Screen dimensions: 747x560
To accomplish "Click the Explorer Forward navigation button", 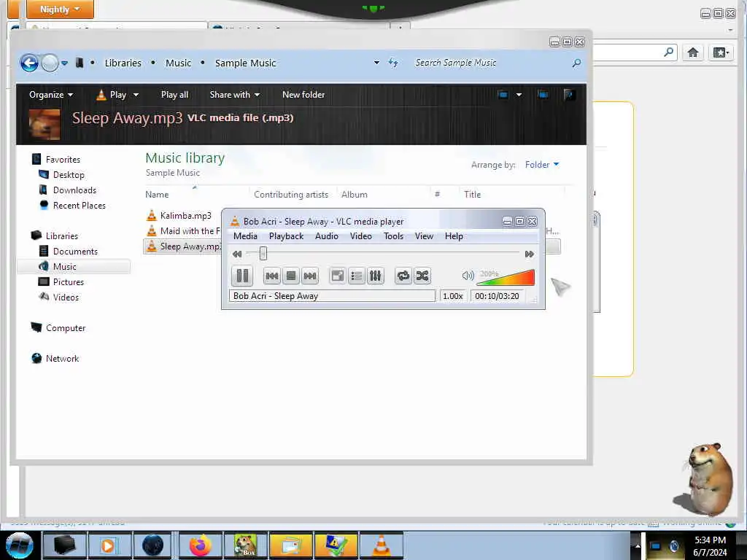I will 50,63.
